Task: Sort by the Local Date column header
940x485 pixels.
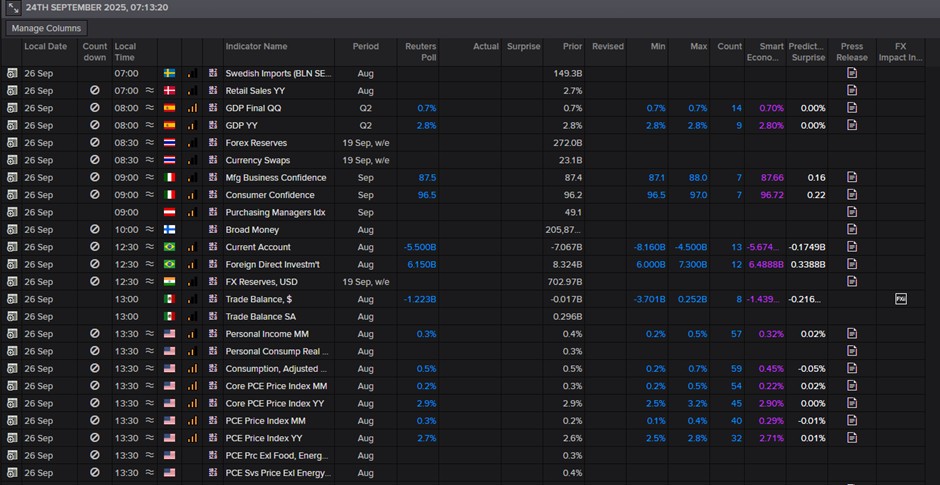Action: 45,47
